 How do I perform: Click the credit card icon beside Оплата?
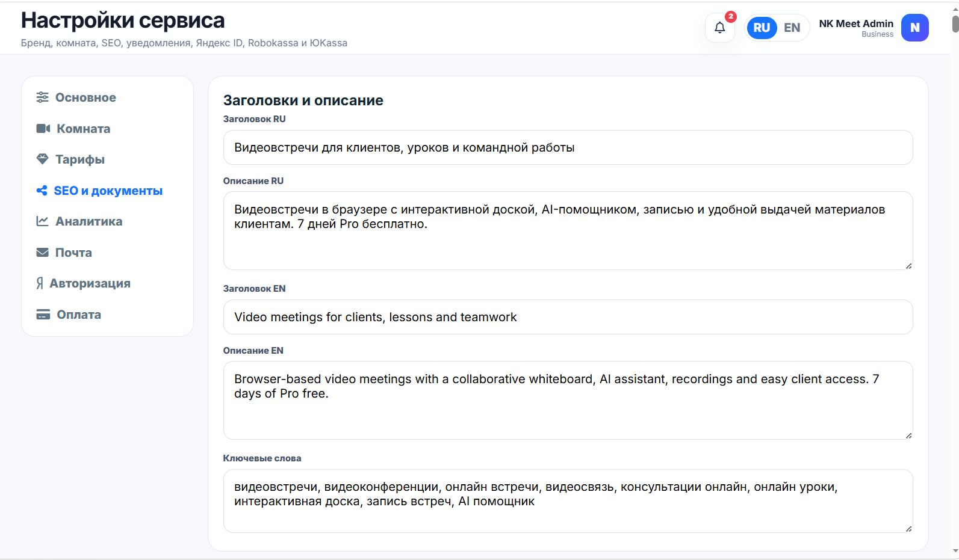pyautogui.click(x=43, y=315)
